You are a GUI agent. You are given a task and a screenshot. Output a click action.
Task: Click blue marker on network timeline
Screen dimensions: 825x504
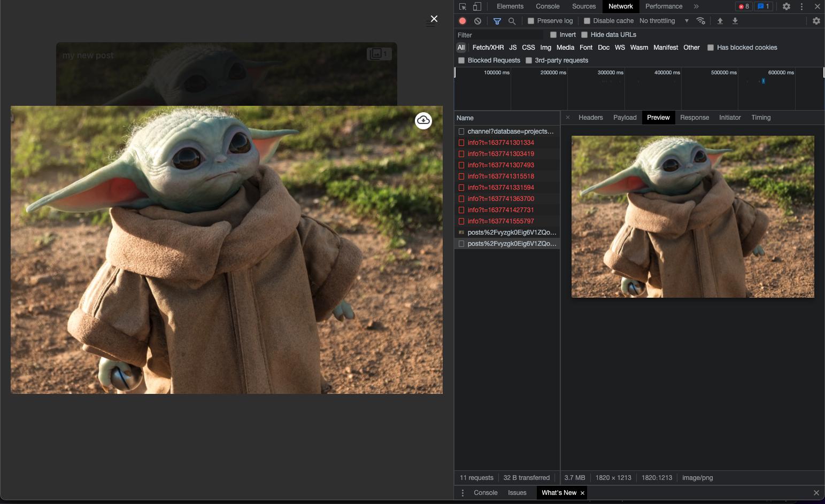763,81
